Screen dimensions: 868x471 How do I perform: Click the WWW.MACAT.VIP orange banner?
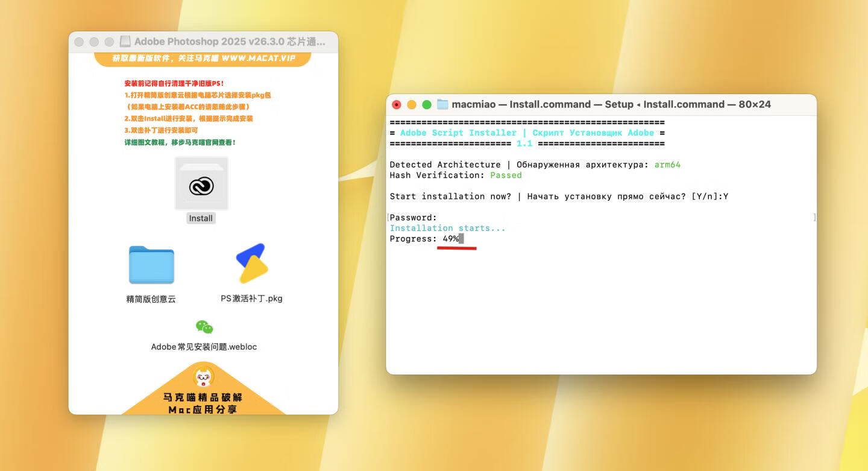203,59
